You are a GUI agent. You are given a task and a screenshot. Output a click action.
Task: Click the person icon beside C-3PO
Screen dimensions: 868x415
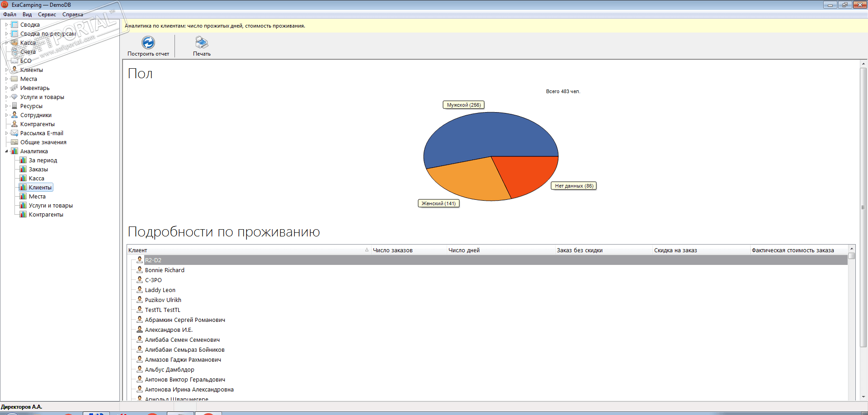coord(140,280)
